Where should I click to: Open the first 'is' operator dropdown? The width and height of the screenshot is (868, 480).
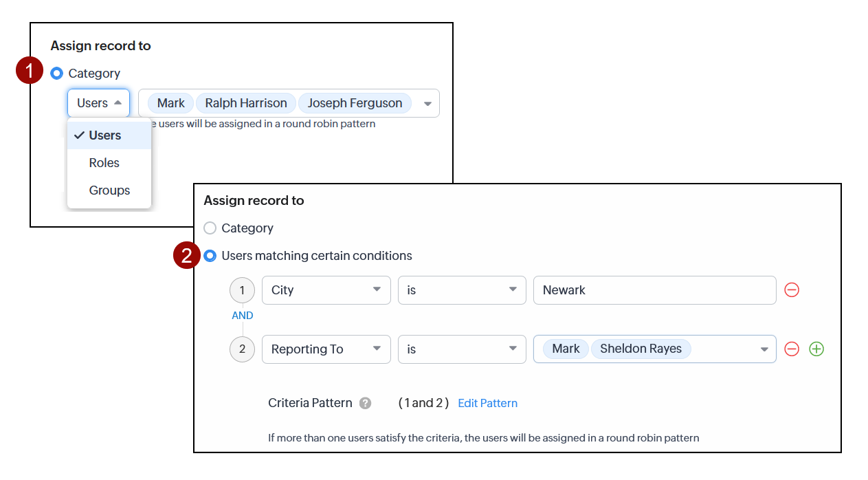pyautogui.click(x=461, y=290)
